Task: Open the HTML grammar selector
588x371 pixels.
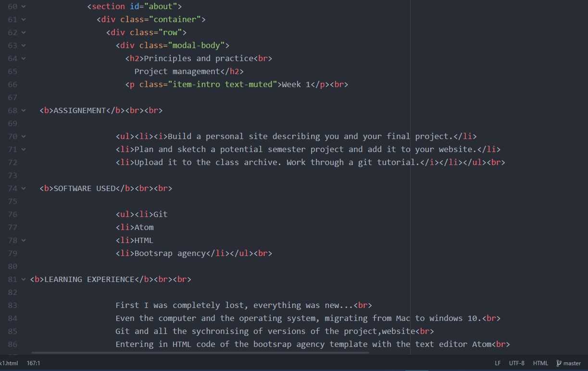Action: pos(540,363)
